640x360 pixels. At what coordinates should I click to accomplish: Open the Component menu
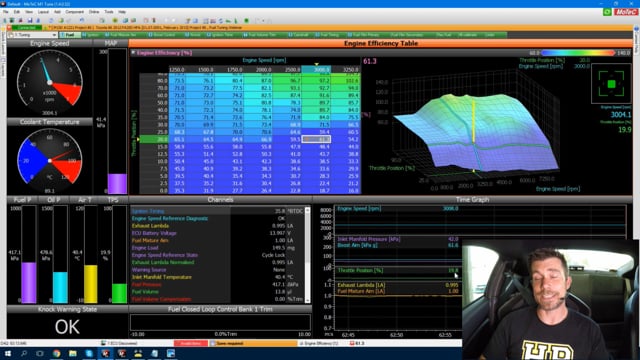tap(75, 12)
